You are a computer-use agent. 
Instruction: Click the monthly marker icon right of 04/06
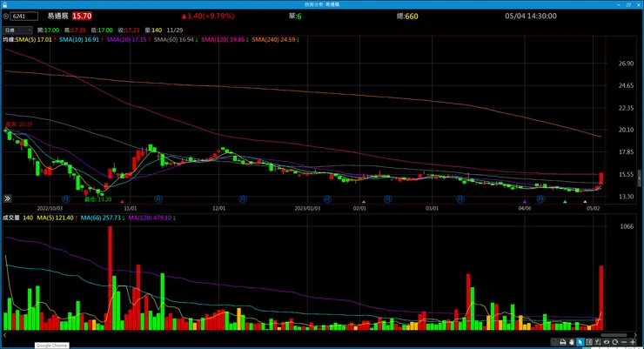click(x=540, y=199)
